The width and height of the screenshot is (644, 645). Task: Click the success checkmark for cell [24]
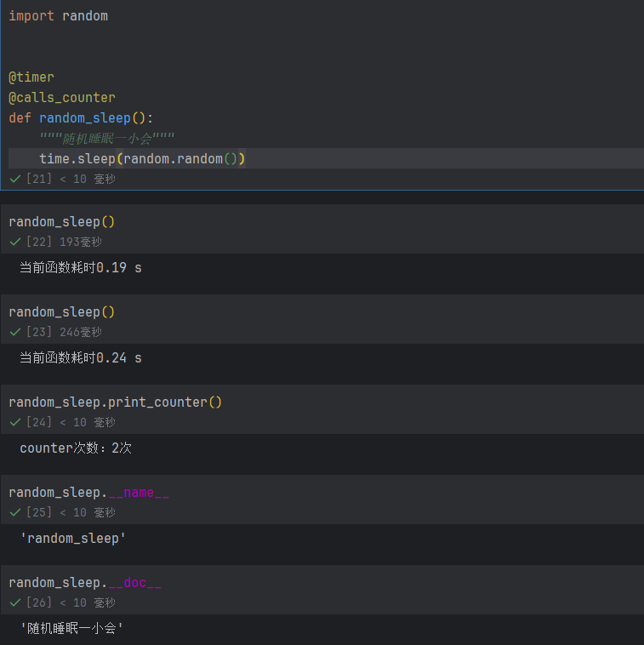pos(15,422)
